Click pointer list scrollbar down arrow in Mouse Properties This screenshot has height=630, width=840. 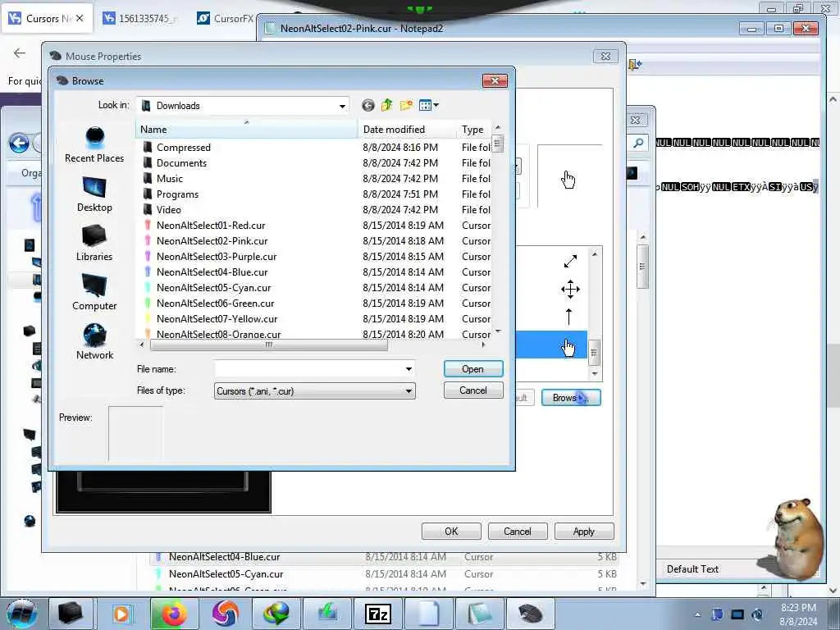point(595,373)
